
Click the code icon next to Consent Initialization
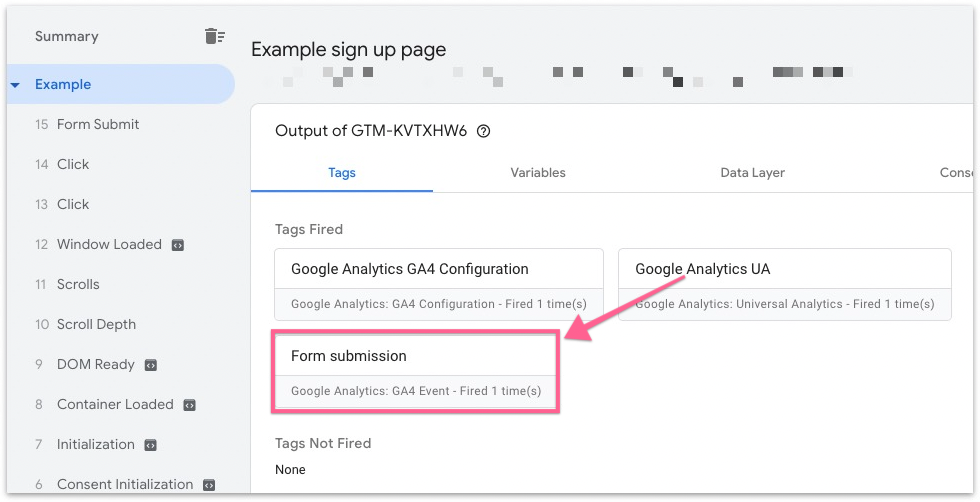tap(209, 485)
